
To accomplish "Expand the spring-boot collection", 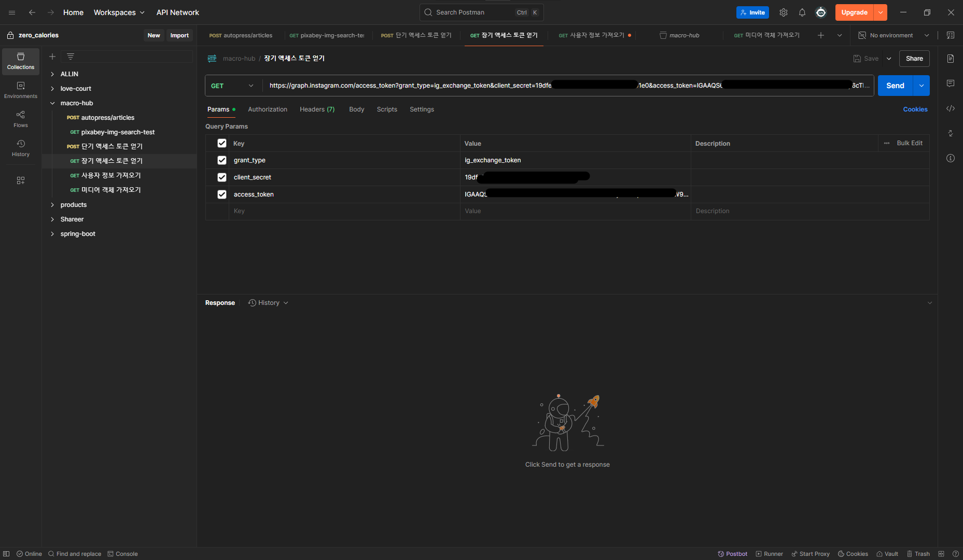I will click(52, 234).
